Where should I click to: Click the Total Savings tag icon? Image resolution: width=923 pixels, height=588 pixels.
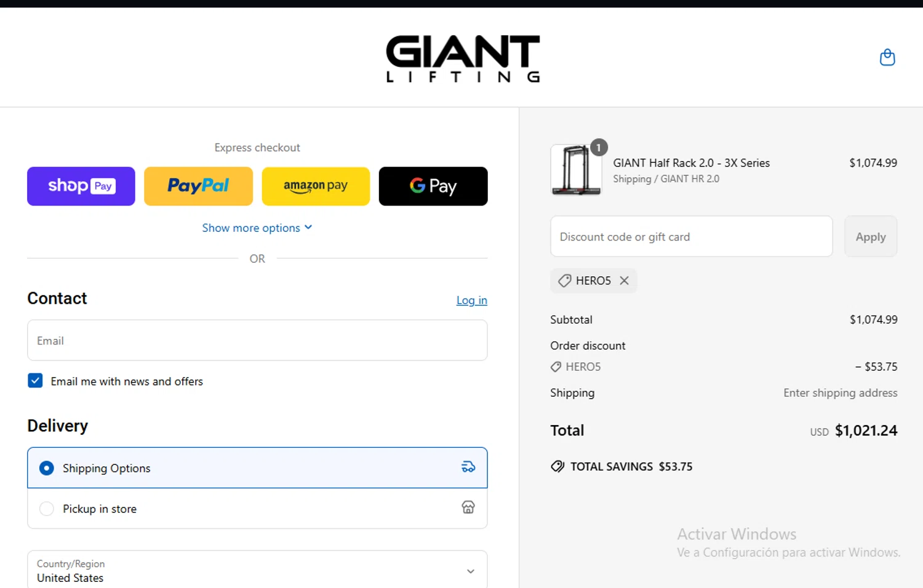pos(557,466)
